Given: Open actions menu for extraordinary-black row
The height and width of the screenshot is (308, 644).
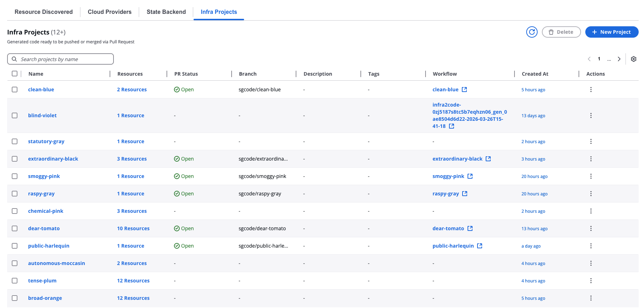Looking at the screenshot, I should (591, 159).
